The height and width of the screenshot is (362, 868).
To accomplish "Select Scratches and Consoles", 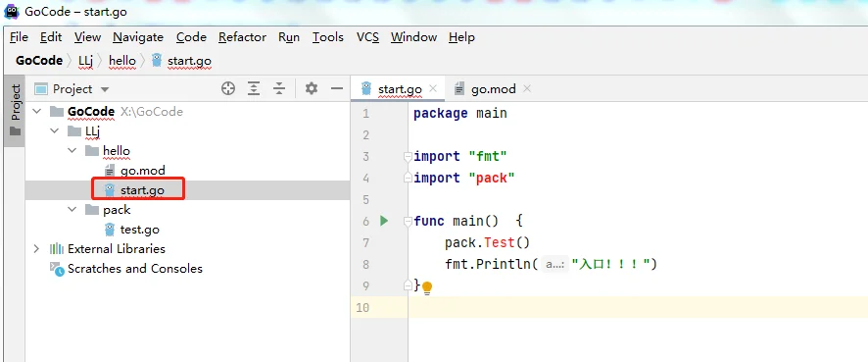I will coord(135,269).
